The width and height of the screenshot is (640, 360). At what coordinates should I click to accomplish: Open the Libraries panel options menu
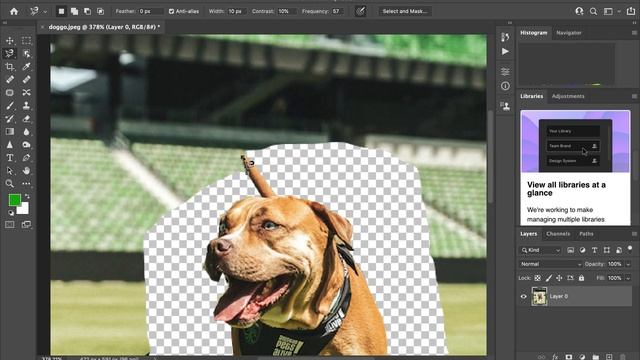coord(634,96)
